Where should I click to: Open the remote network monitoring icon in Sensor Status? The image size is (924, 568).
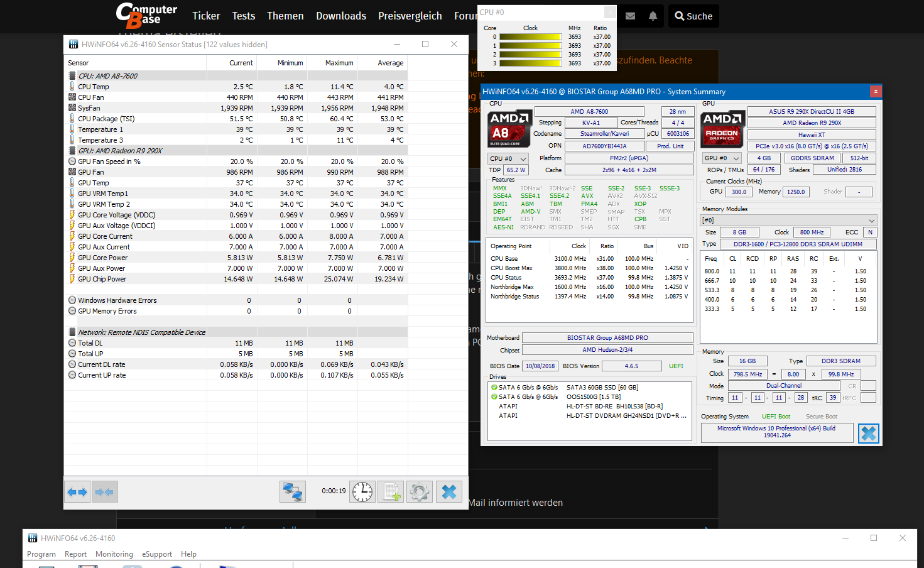(293, 492)
